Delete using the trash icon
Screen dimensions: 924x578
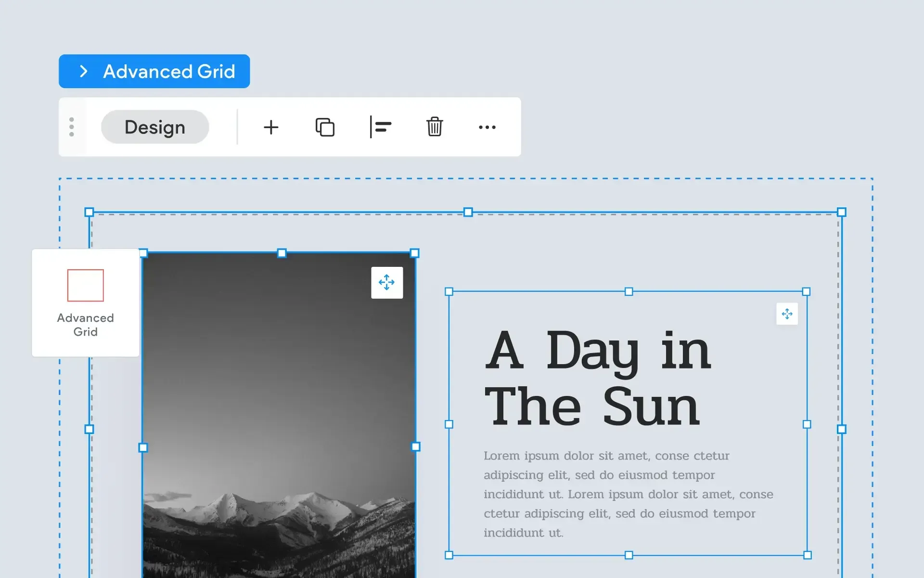[x=435, y=127]
